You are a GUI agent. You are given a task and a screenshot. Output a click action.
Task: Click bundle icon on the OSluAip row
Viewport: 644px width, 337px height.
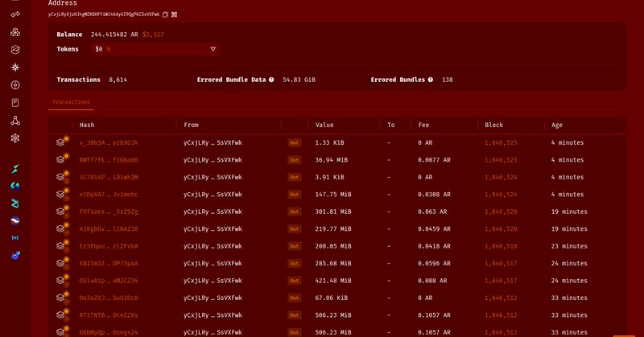(62, 280)
